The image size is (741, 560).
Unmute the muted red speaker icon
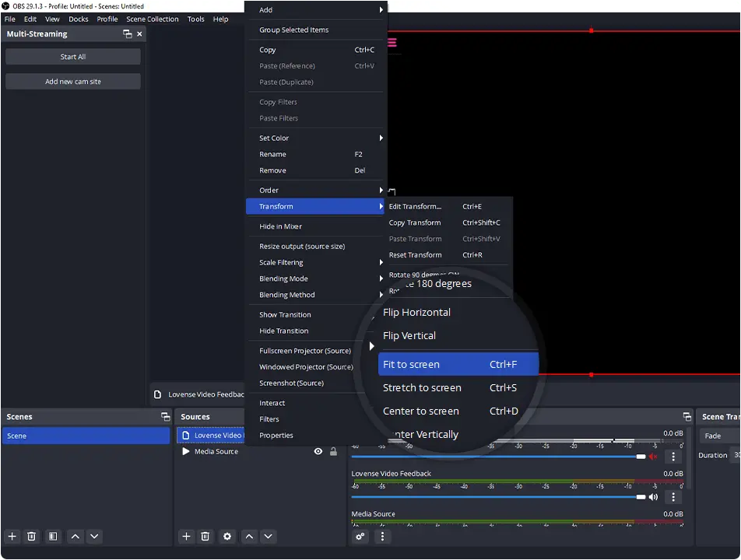tap(653, 457)
